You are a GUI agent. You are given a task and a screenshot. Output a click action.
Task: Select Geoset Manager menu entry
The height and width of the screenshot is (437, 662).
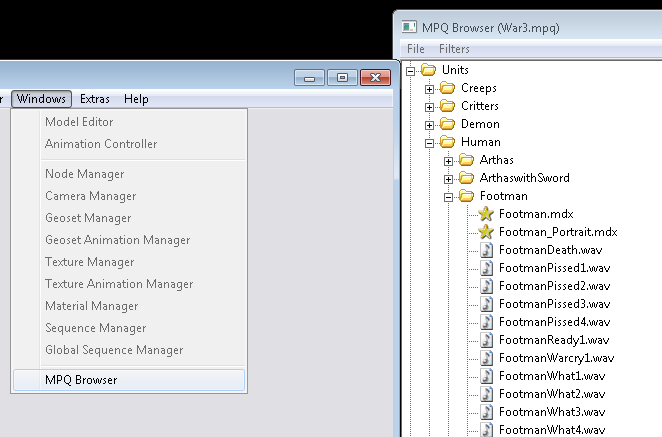(129, 217)
